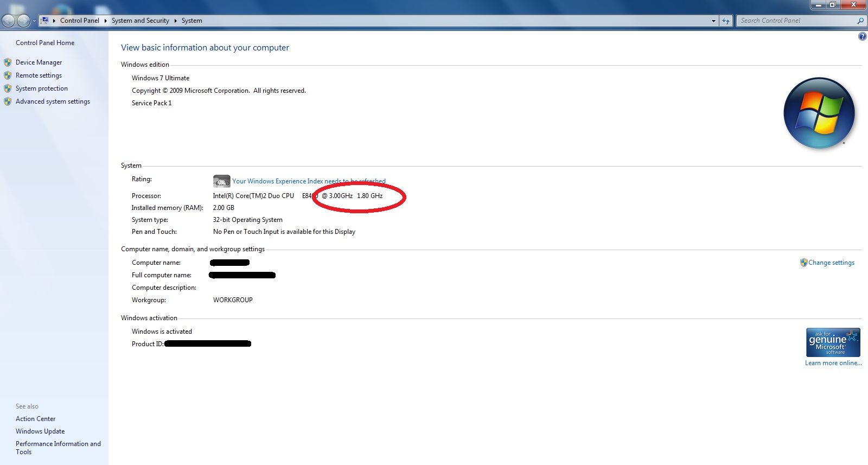
Task: Open Performance Information and Tools
Action: tap(58, 448)
